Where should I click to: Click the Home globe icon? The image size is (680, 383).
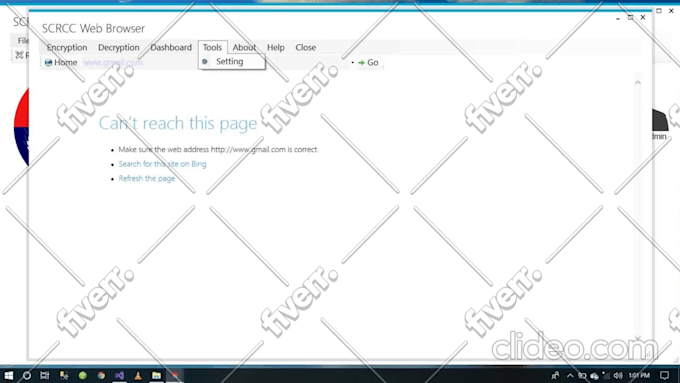(x=48, y=62)
